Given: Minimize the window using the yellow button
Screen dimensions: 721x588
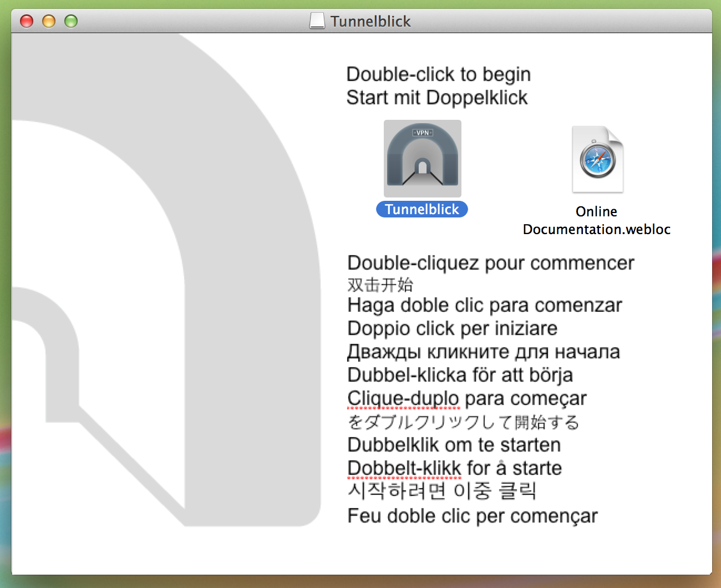Looking at the screenshot, I should click(x=49, y=21).
